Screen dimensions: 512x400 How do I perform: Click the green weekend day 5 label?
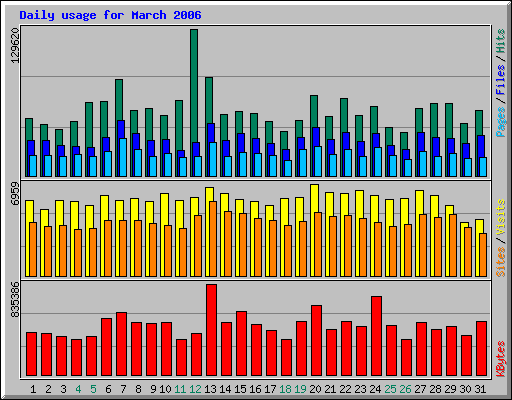[93, 389]
